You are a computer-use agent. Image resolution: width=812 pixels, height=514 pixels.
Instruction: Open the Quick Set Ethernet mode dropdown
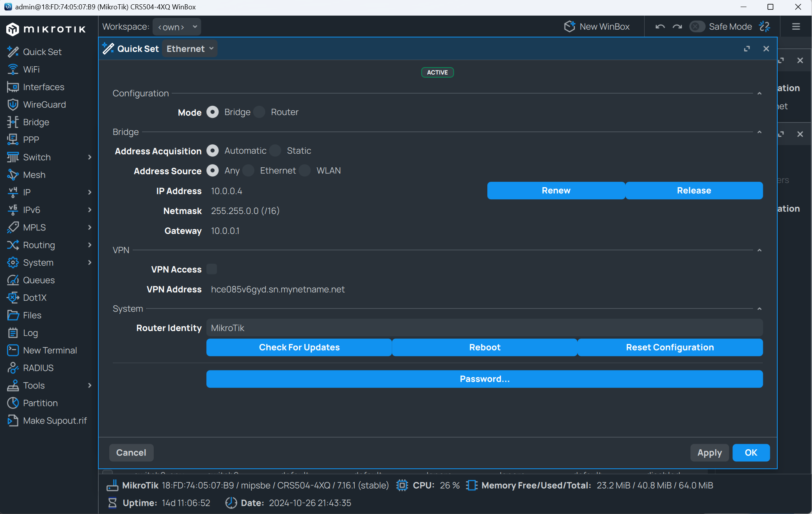pyautogui.click(x=190, y=49)
